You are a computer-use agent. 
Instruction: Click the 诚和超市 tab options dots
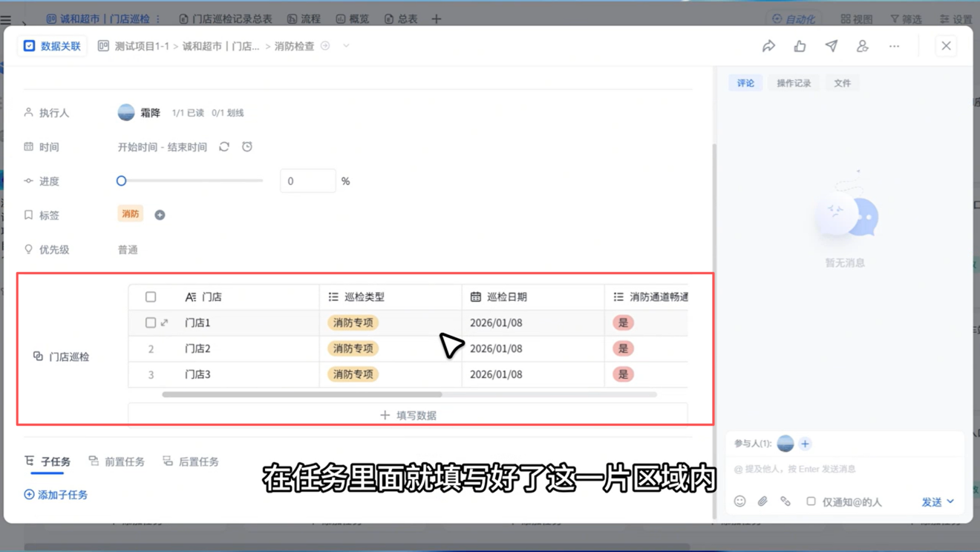point(158,19)
